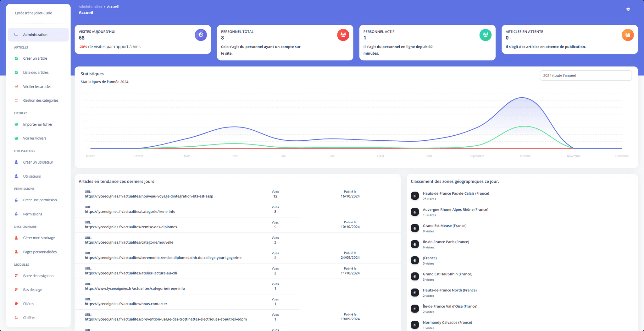The width and height of the screenshot is (644, 331).
Task: Click globe icon for Grand Est Haut-Rhin
Action: click(415, 277)
